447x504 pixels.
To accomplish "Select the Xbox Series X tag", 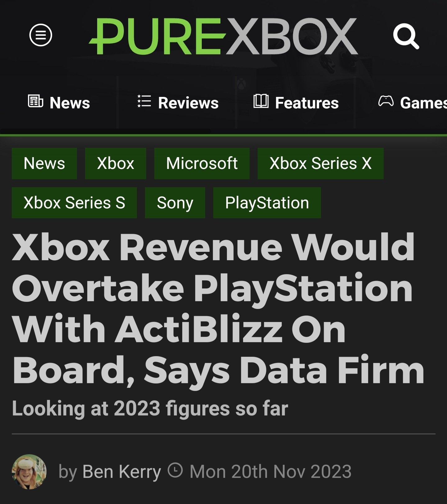I will (x=321, y=163).
